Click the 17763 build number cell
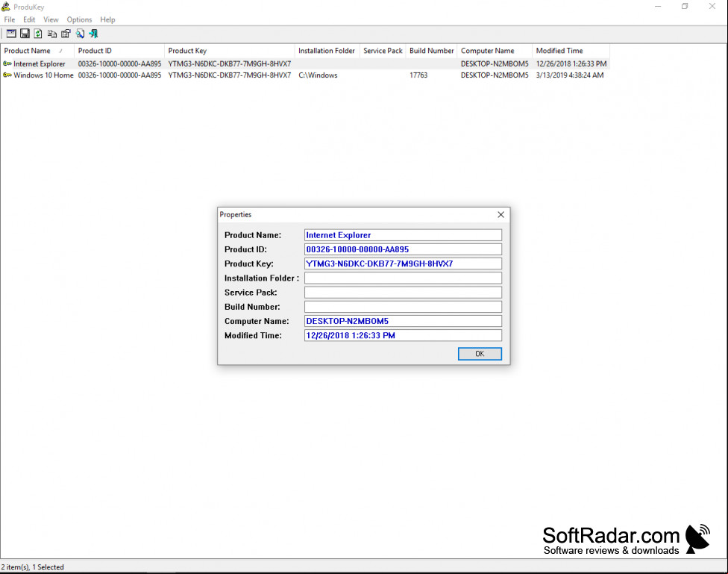 coord(418,75)
